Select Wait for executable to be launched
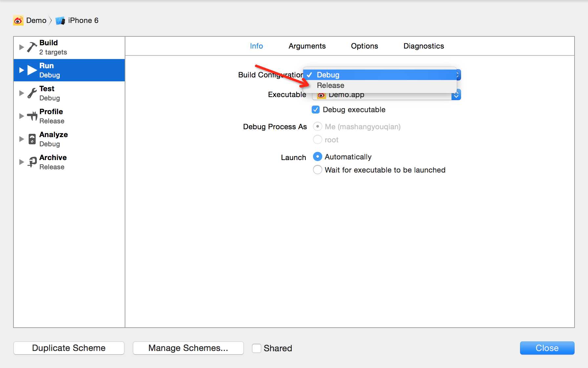This screenshot has width=588, height=368. click(318, 170)
